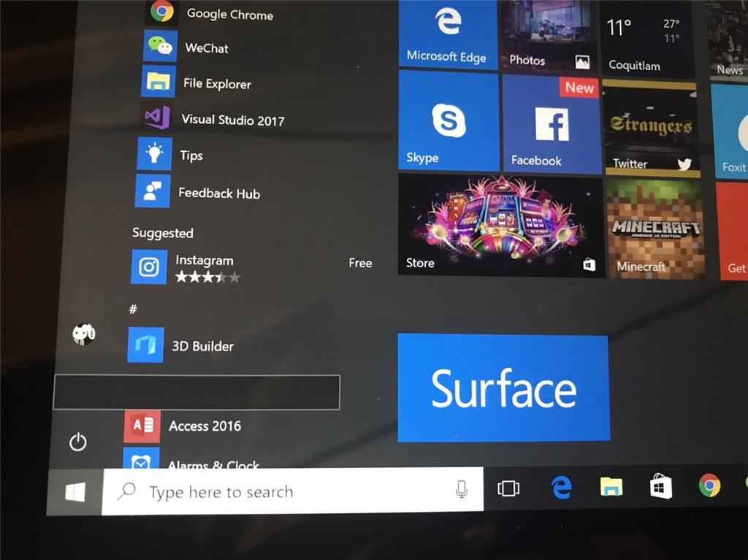
Task: Open the Store tile
Action: (501, 225)
